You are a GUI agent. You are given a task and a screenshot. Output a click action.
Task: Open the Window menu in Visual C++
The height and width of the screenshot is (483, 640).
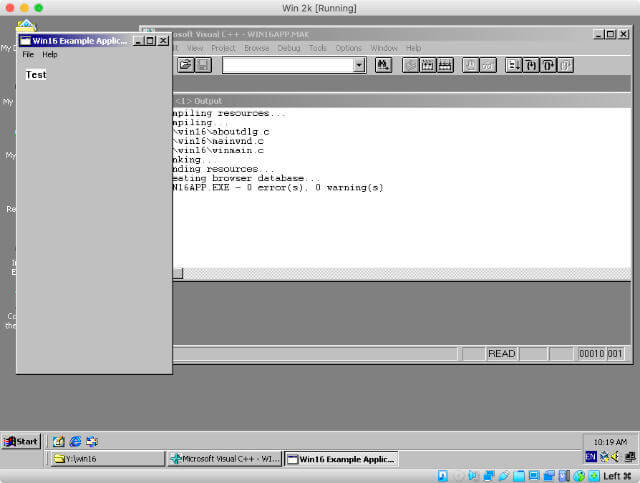pyautogui.click(x=384, y=48)
